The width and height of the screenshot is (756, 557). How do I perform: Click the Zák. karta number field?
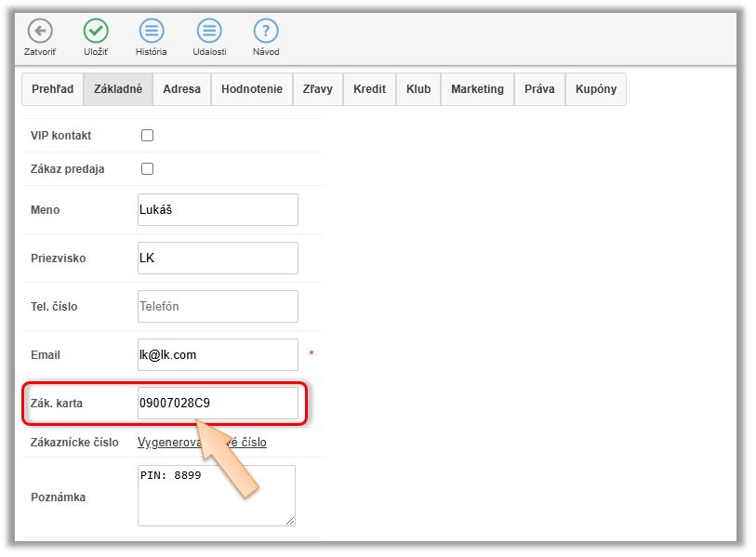(x=218, y=404)
